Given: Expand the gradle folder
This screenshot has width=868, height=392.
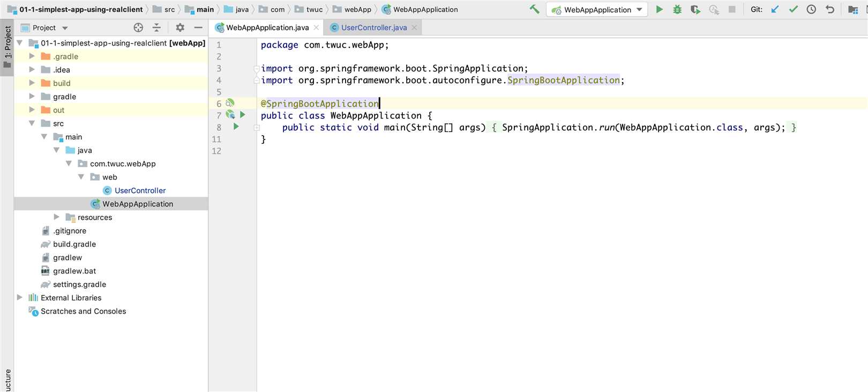Looking at the screenshot, I should 32,96.
